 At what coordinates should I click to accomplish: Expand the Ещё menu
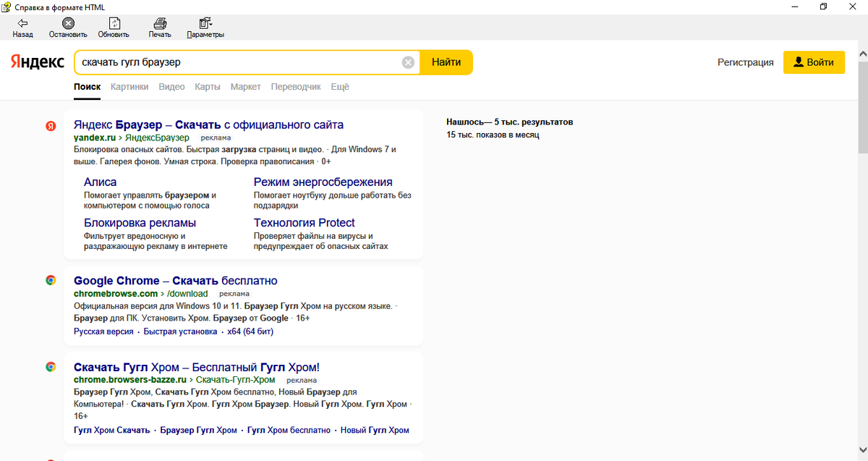[x=340, y=87]
